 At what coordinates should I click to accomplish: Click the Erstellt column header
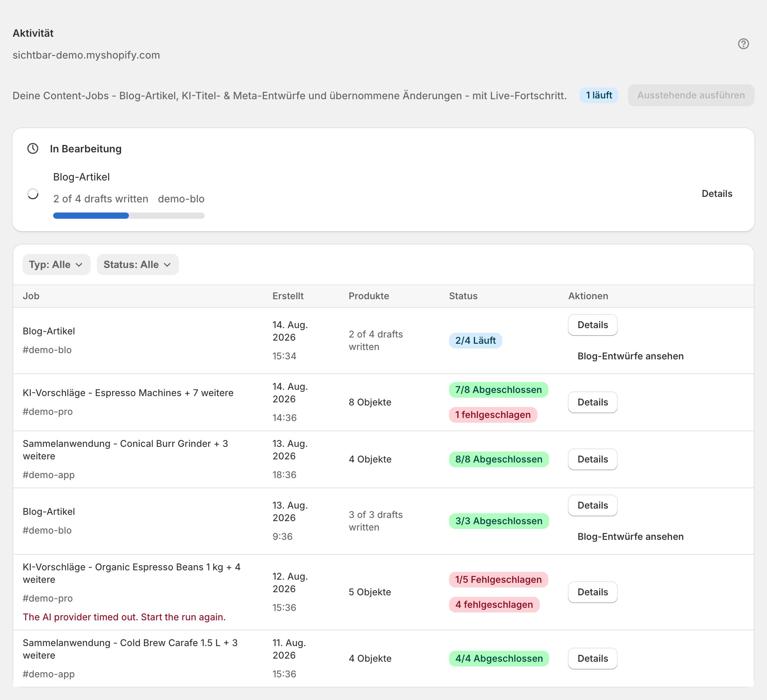point(288,296)
